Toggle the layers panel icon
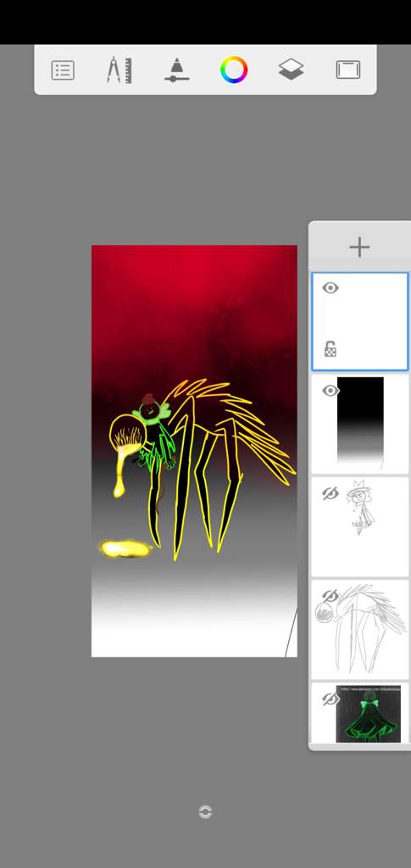The width and height of the screenshot is (411, 868). pyautogui.click(x=291, y=70)
